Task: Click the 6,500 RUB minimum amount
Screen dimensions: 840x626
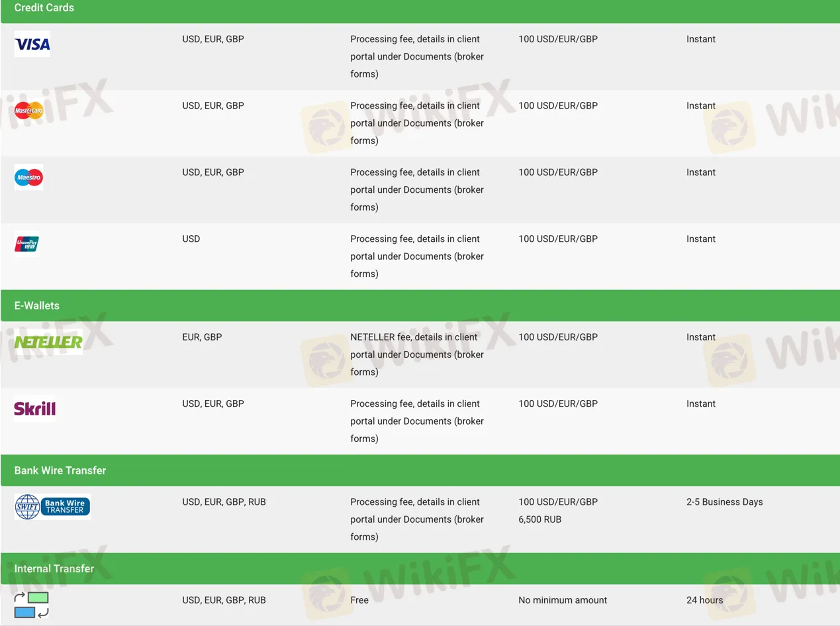Action: pyautogui.click(x=539, y=519)
